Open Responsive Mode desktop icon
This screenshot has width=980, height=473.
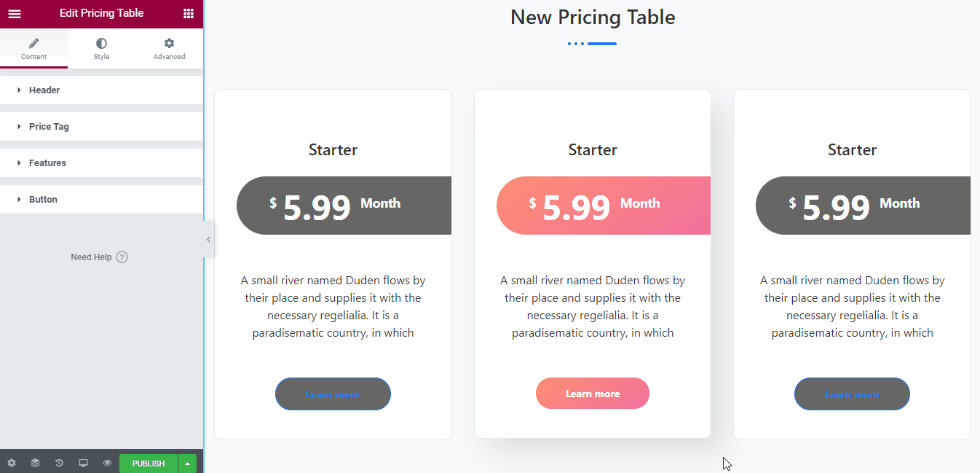(x=83, y=463)
